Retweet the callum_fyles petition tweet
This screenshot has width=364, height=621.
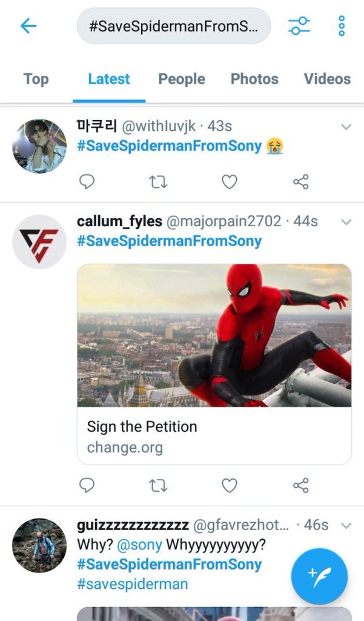[x=158, y=485]
